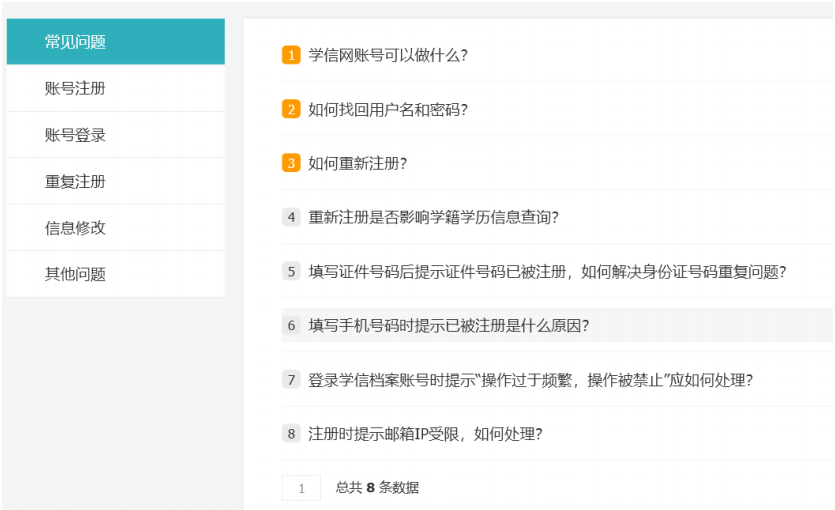Viewport: 835px width, 510px height.
Task: Go to the 重复注册 category
Action: 115,182
